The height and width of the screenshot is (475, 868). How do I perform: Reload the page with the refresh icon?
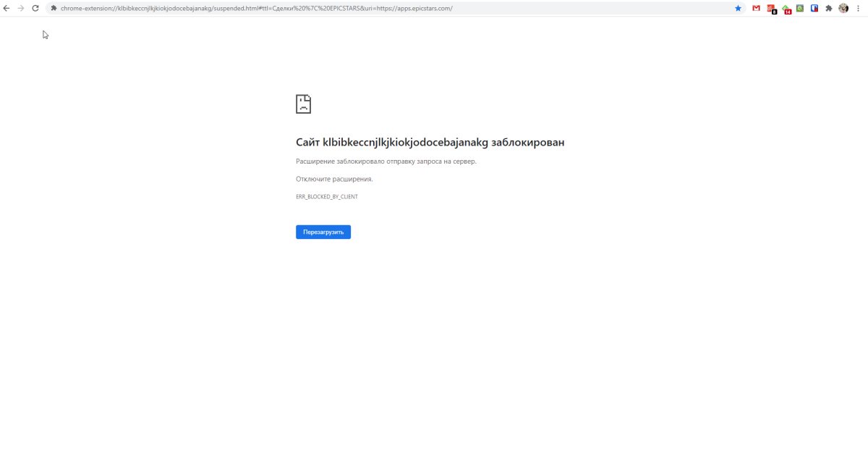[x=35, y=8]
